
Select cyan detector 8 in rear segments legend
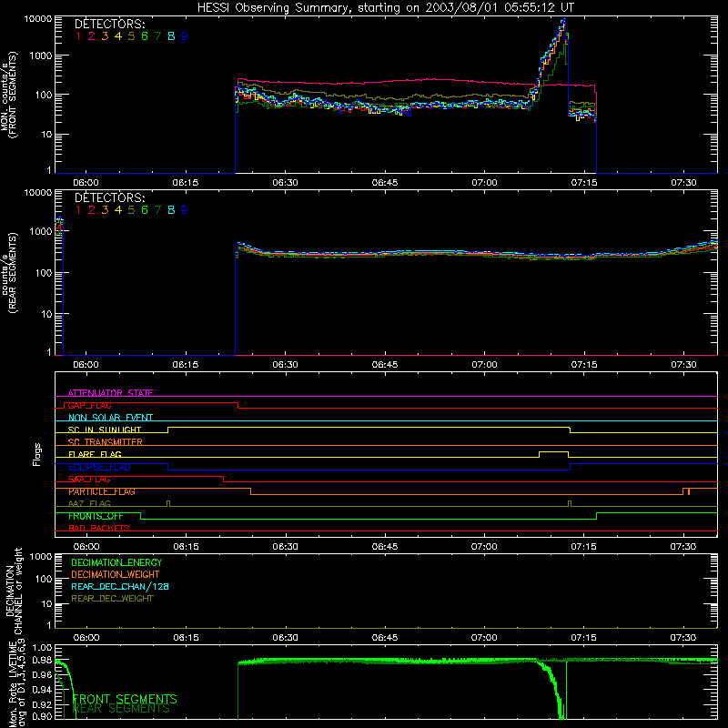point(171,210)
